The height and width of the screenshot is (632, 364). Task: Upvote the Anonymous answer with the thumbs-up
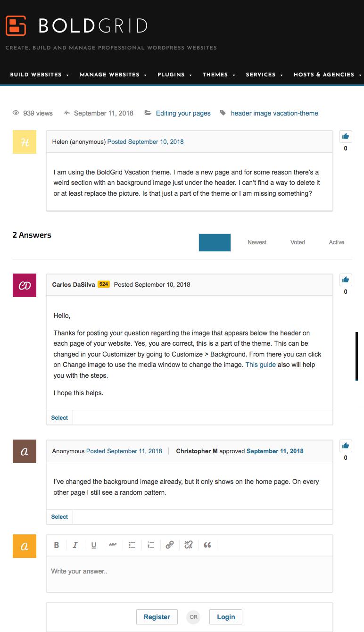346,446
